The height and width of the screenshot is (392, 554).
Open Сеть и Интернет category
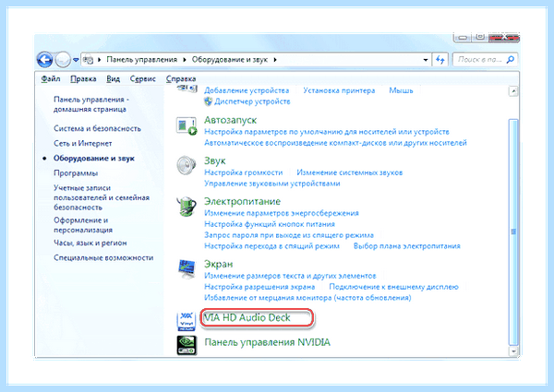click(x=83, y=143)
